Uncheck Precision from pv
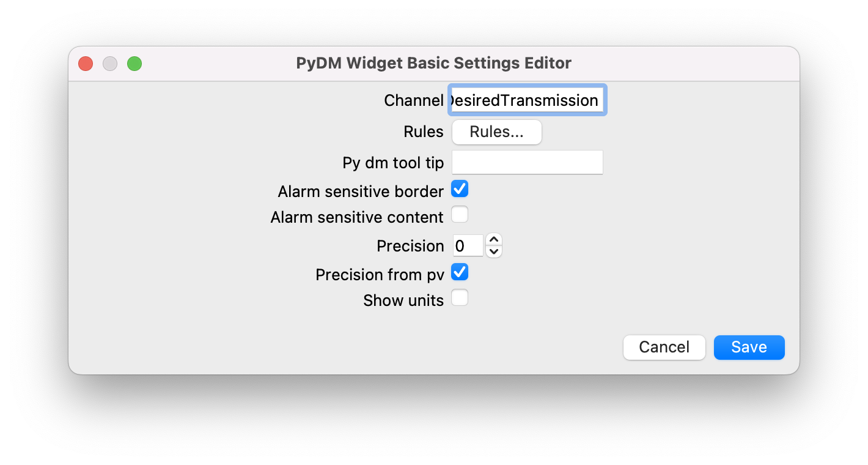Viewport: 868px width, 465px height. (460, 272)
